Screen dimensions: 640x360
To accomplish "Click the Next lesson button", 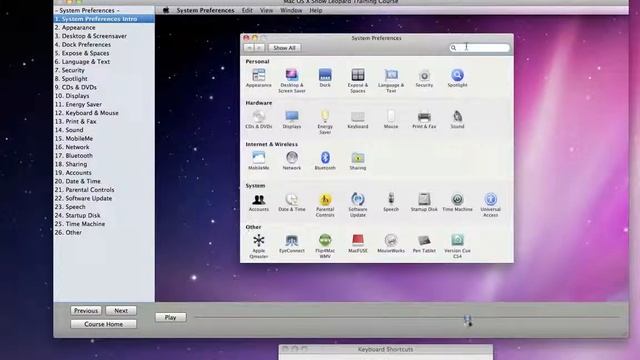I will point(121,311).
